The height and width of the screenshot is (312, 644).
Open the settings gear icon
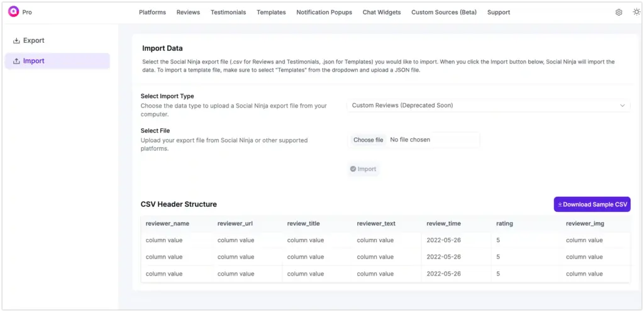point(619,13)
